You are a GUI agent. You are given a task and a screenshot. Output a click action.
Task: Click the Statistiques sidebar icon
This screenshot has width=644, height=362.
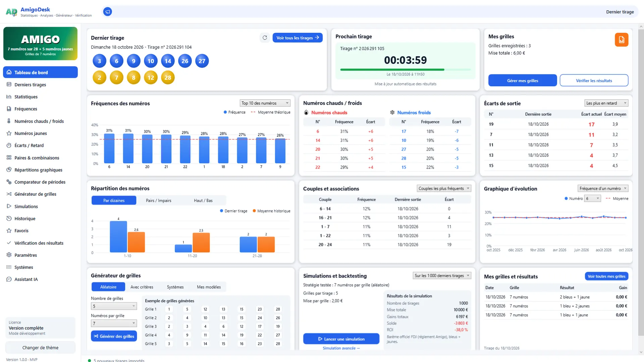[9, 97]
